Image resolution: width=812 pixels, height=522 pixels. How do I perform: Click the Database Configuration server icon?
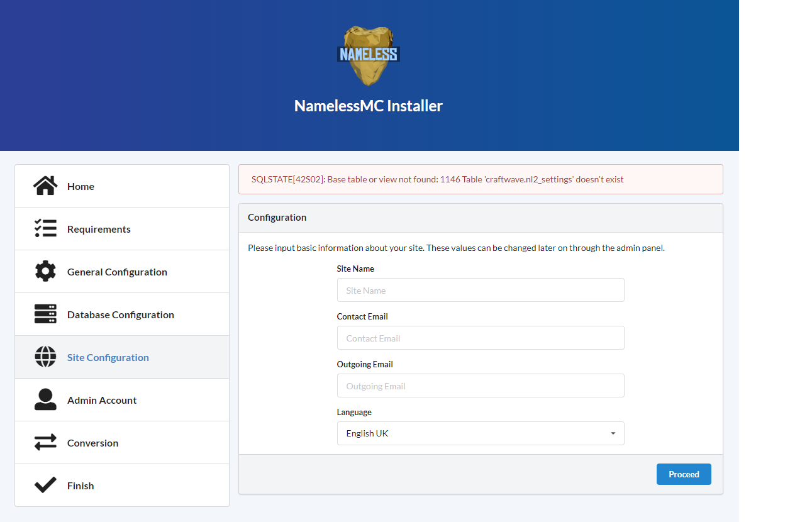[45, 314]
